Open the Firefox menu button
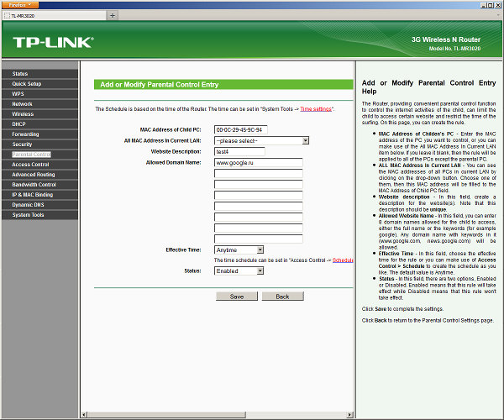 click(x=19, y=5)
